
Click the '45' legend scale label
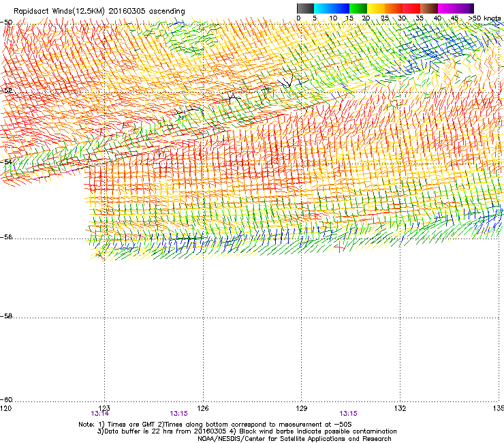coord(454,18)
